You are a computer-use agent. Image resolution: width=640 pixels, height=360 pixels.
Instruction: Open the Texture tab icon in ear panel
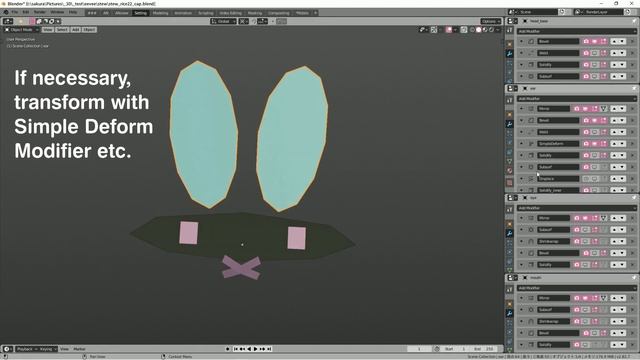pos(509,182)
